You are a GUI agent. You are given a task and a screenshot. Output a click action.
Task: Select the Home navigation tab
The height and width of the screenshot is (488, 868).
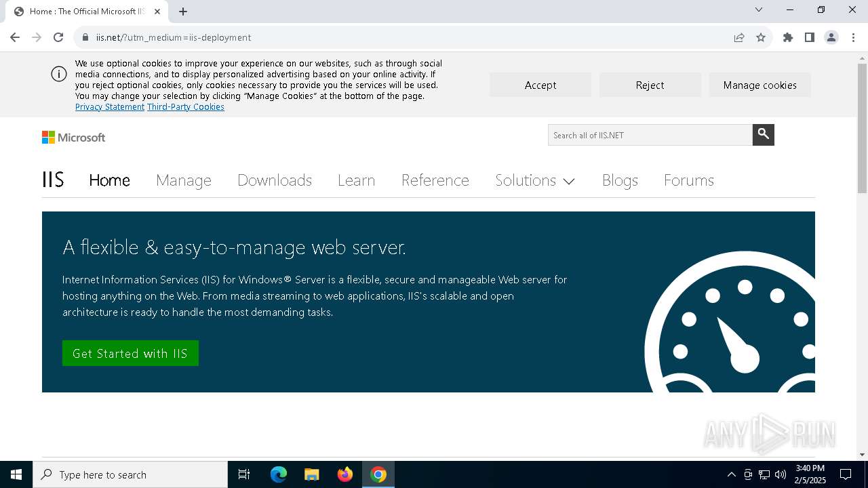click(109, 180)
